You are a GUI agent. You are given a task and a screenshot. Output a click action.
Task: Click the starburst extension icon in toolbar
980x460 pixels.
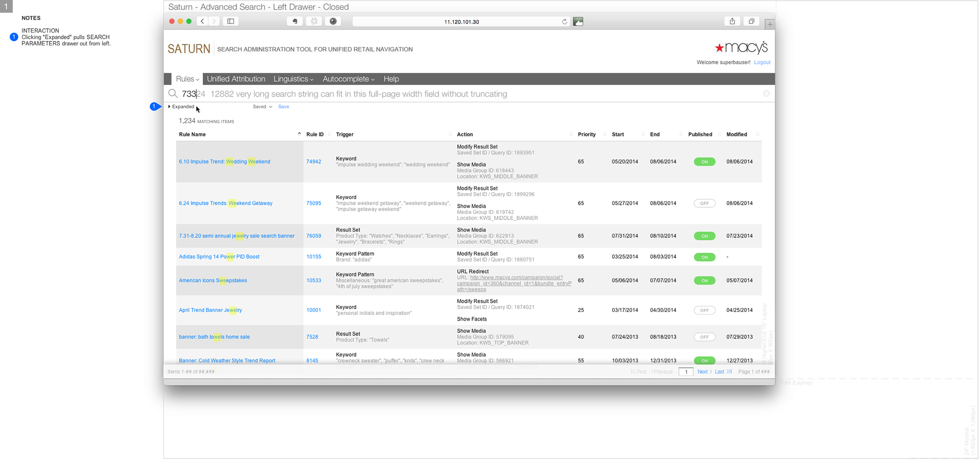click(x=314, y=21)
